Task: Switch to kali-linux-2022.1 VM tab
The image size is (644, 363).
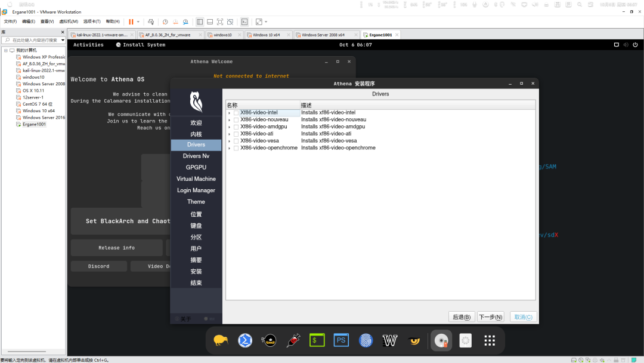Action: (x=102, y=35)
